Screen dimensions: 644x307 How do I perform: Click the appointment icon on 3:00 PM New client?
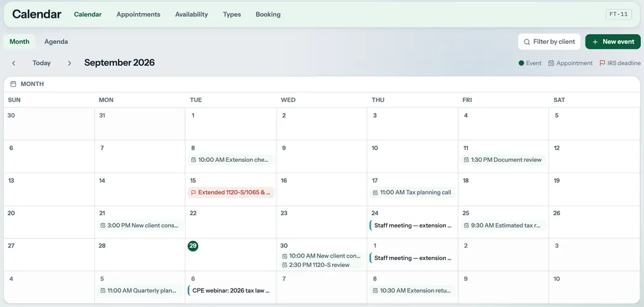102,225
